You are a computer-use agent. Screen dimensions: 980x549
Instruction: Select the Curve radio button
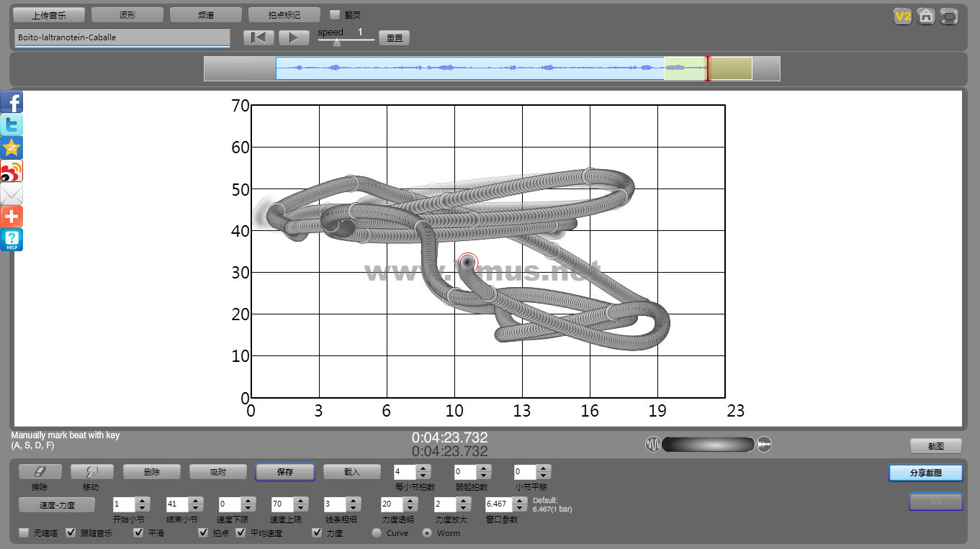coord(377,533)
